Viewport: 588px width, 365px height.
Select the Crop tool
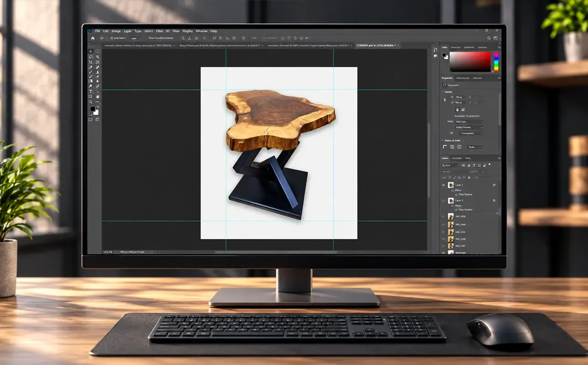pyautogui.click(x=91, y=62)
